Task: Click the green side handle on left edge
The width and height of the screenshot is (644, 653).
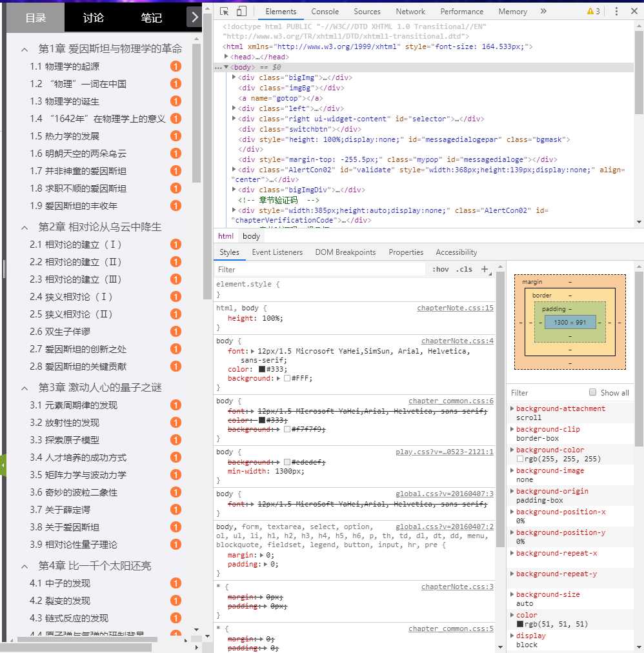Action: pos(3,465)
